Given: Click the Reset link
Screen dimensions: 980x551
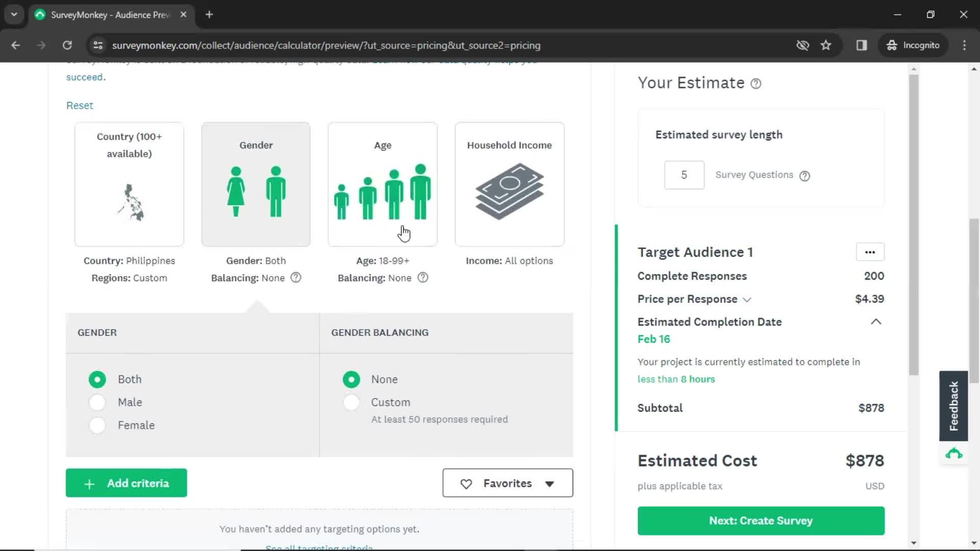Looking at the screenshot, I should [80, 105].
